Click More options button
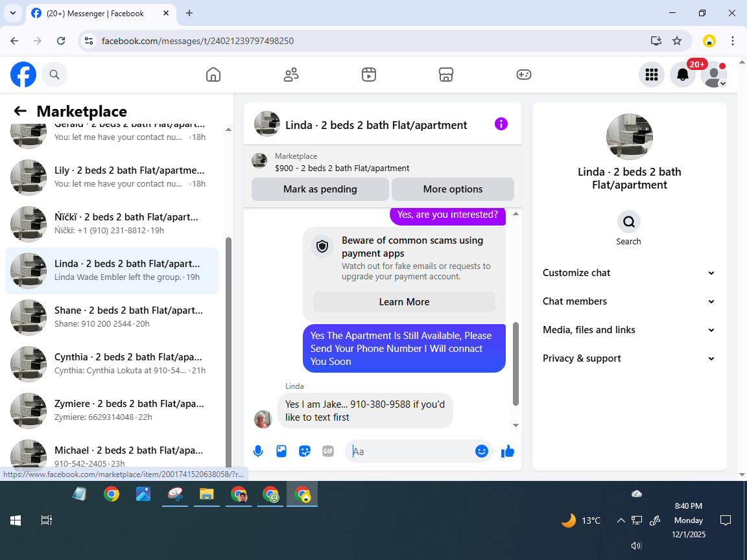The height and width of the screenshot is (560, 747). [453, 189]
